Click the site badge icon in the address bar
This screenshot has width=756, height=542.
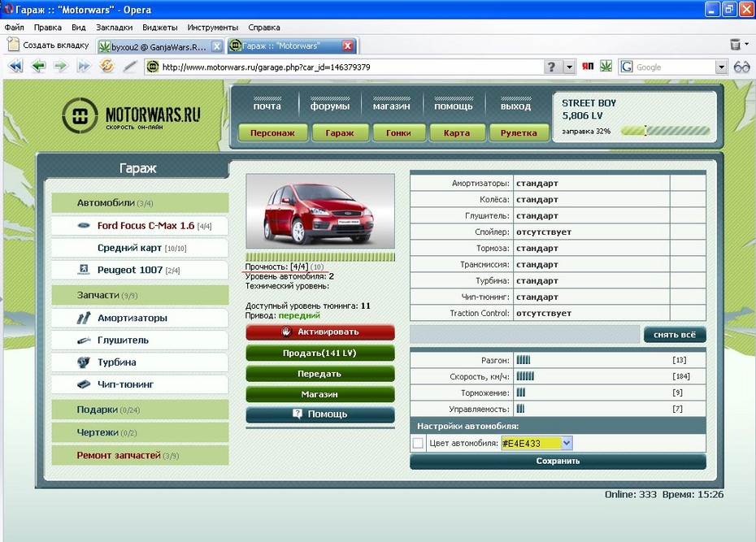[152, 67]
